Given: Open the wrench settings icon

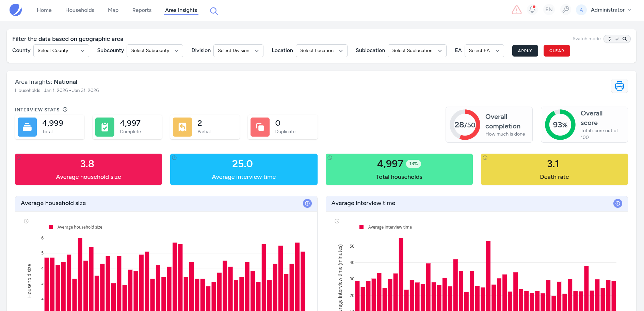Looking at the screenshot, I should coord(566,10).
